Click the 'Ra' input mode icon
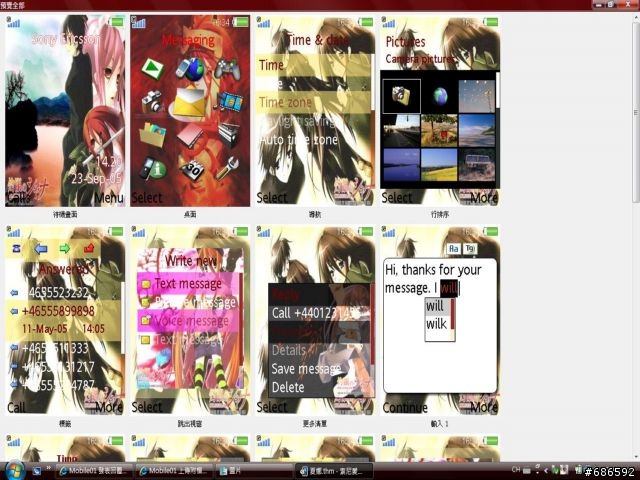The height and width of the screenshot is (480, 640). [453, 249]
